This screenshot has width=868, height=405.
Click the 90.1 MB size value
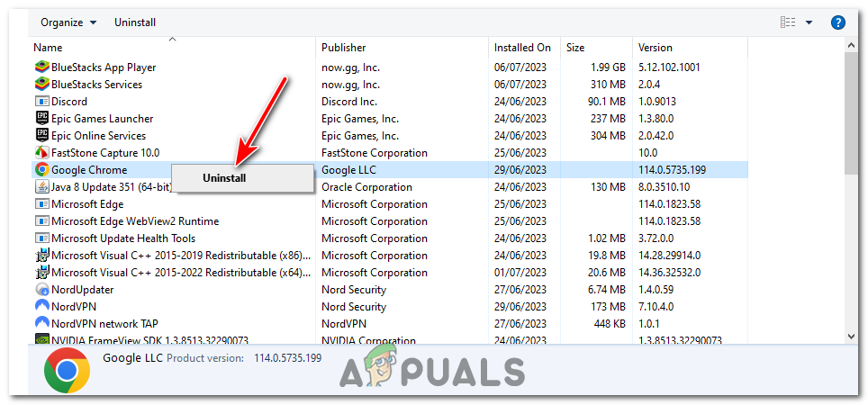pos(607,102)
